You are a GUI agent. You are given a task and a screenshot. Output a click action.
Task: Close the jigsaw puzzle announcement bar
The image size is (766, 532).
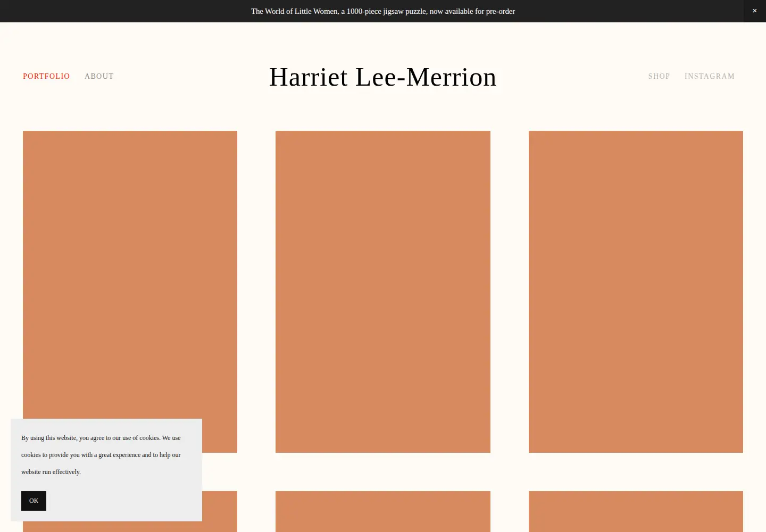click(x=754, y=11)
